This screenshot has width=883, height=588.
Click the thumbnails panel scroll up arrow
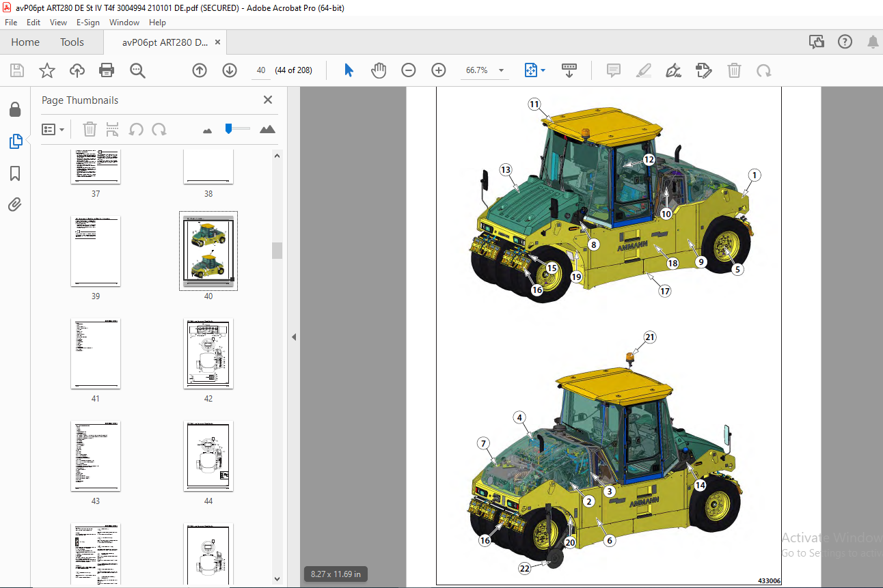(277, 156)
